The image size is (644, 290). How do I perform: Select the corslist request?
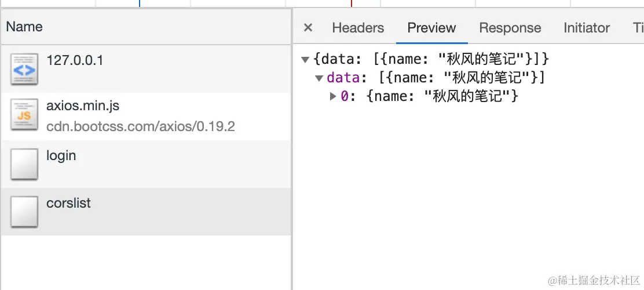(x=146, y=212)
